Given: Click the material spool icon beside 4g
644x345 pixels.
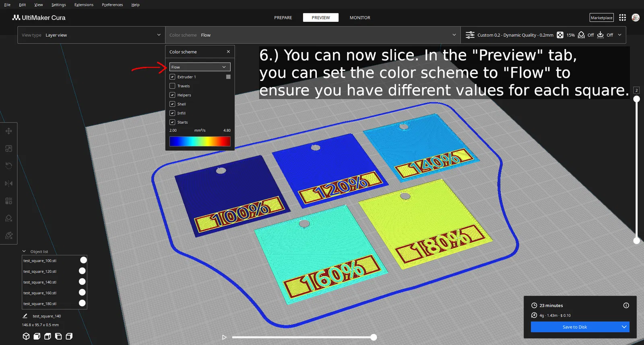Looking at the screenshot, I should coord(534,315).
